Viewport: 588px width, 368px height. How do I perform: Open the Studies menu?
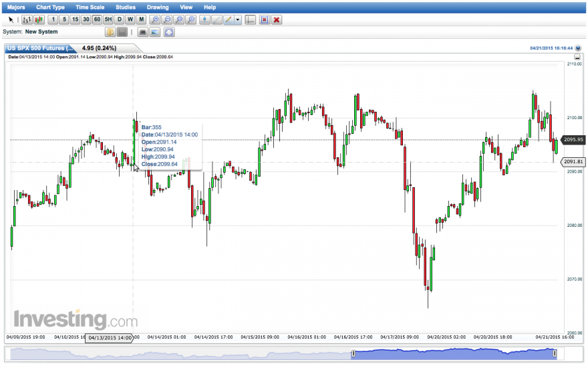[x=126, y=7]
